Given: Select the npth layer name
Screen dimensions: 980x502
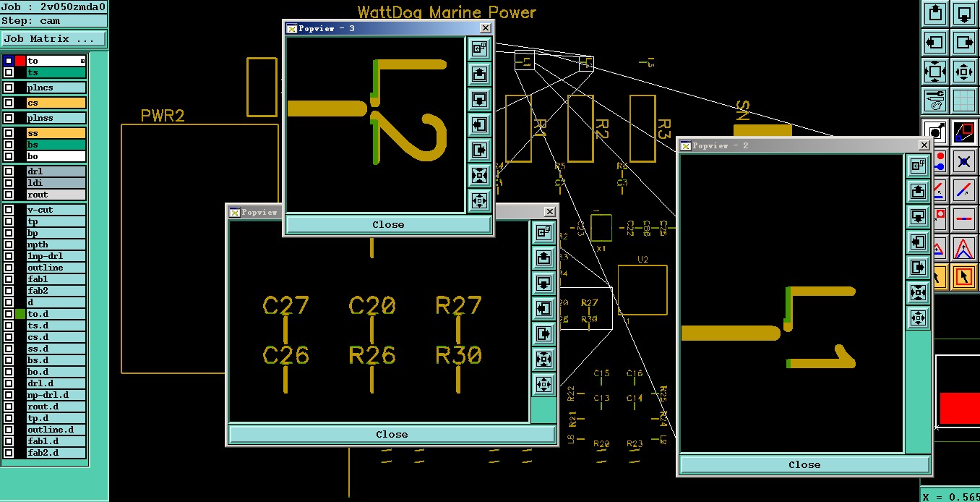Looking at the screenshot, I should tap(56, 244).
